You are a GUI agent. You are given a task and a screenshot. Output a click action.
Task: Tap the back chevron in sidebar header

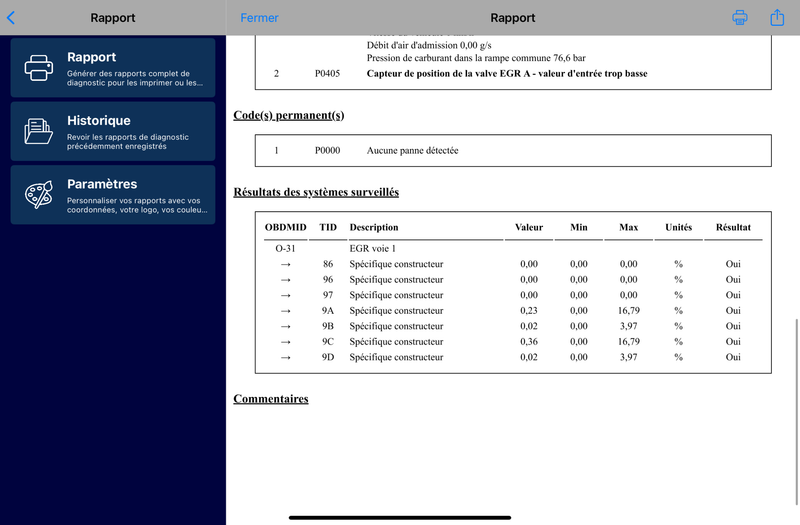(11, 18)
